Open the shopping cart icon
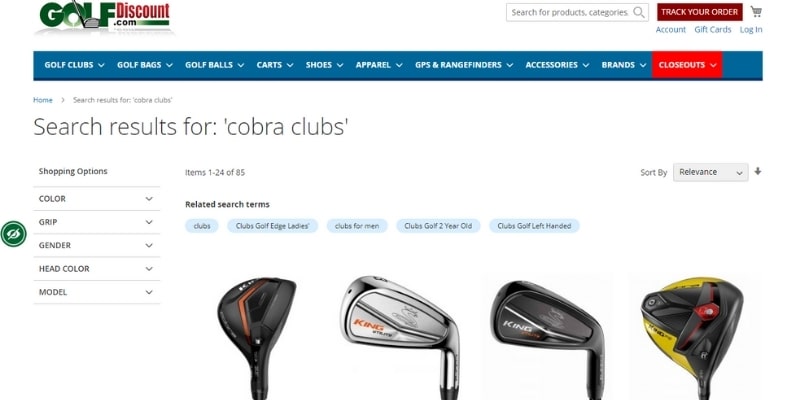 [x=756, y=11]
